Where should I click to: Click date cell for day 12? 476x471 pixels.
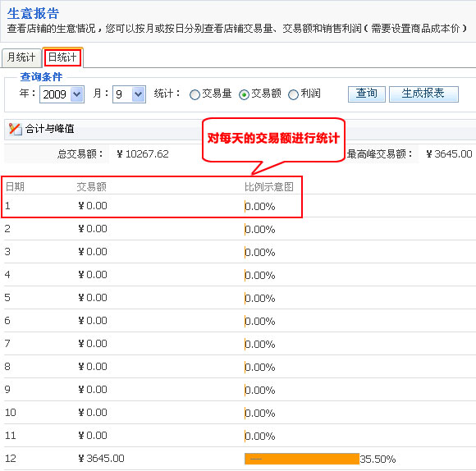point(11,458)
